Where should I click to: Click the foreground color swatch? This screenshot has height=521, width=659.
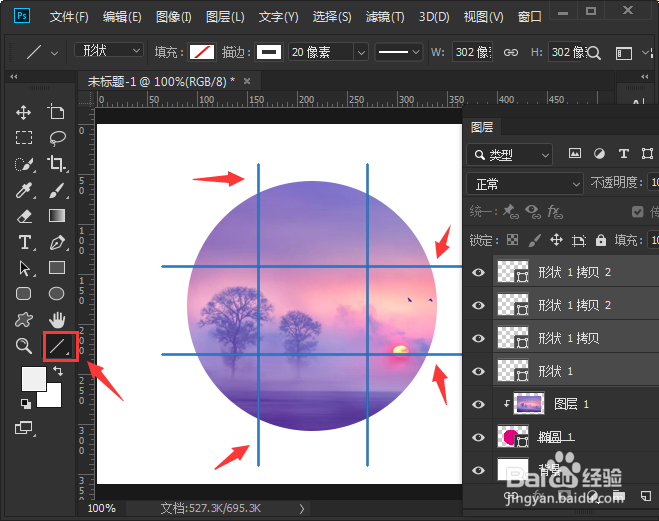34,379
